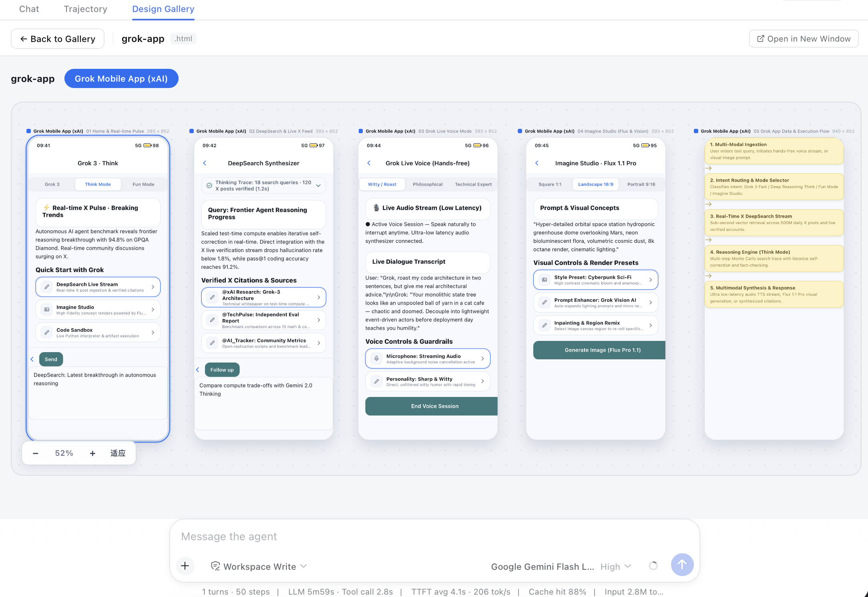Click the plus zoom-in icon

92,453
